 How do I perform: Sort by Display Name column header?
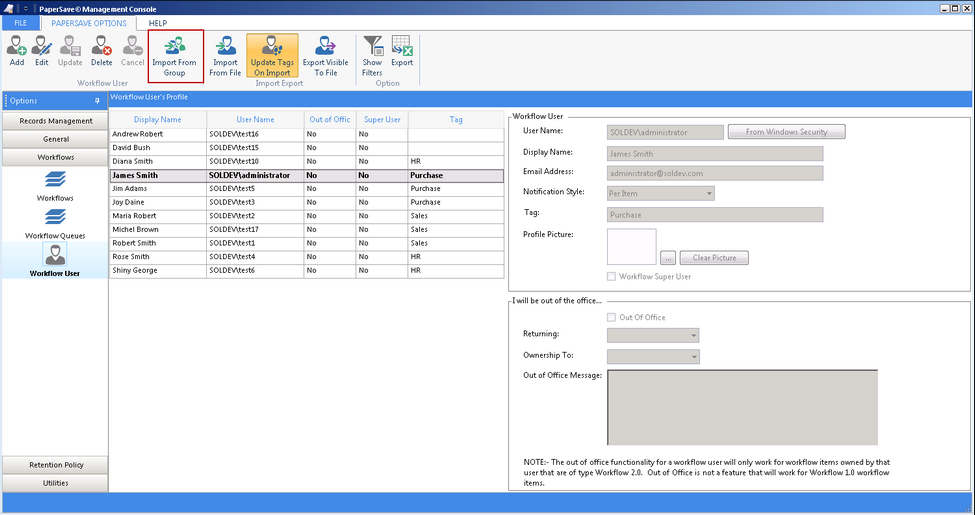158,119
